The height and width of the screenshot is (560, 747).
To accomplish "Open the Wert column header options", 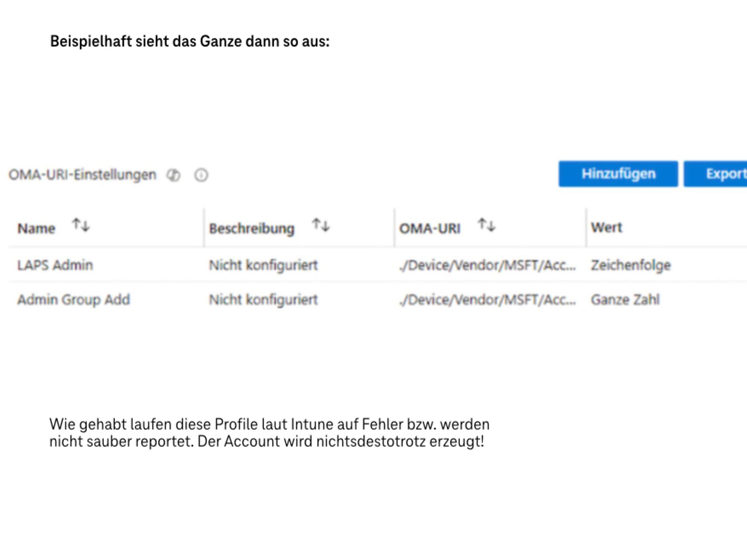I will click(x=606, y=227).
